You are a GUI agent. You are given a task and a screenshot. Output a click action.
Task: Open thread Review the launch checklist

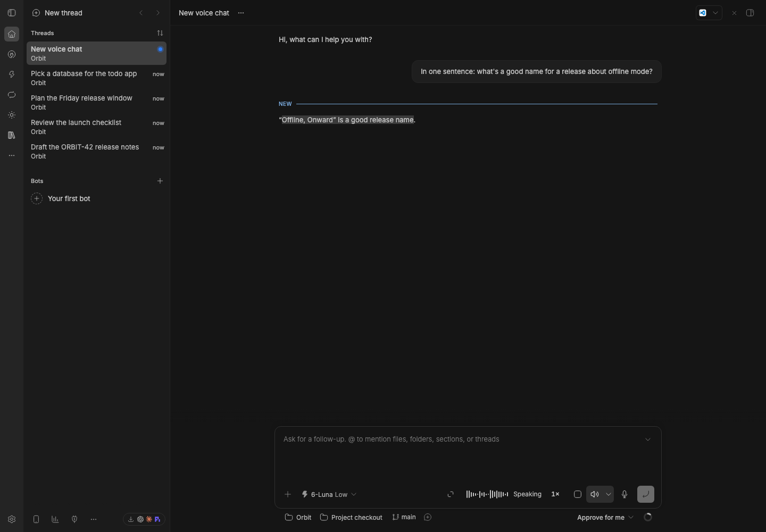(96, 127)
